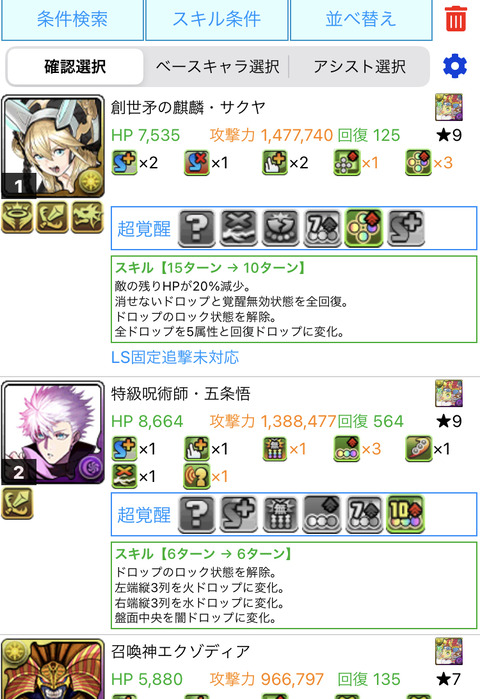
Task: Tap the collection icon beside Sakuya's name
Action: pos(449,107)
